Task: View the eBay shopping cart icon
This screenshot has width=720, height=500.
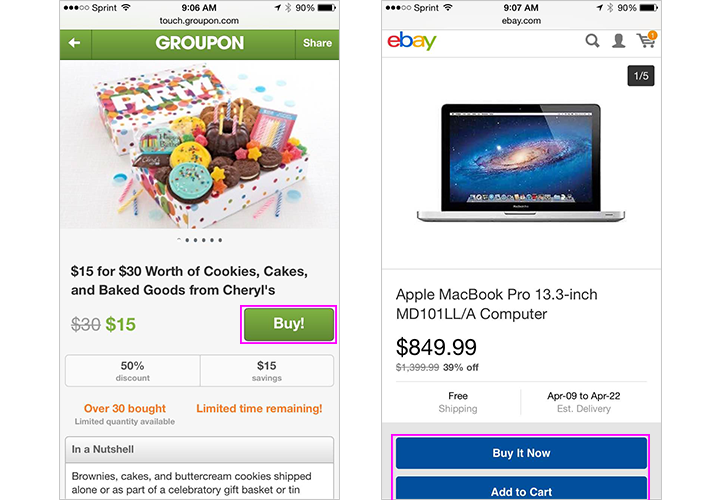Action: (647, 41)
